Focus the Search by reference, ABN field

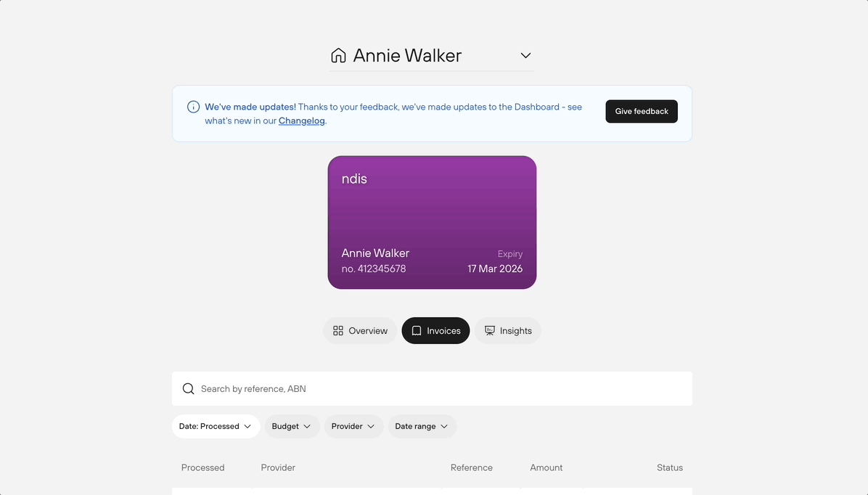(x=432, y=389)
